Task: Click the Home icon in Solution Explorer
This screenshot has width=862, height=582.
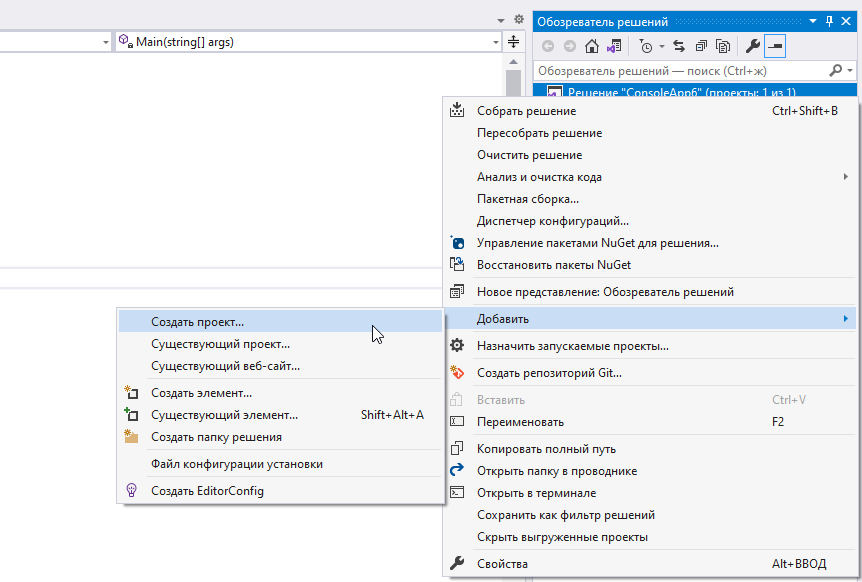Action: click(592, 46)
